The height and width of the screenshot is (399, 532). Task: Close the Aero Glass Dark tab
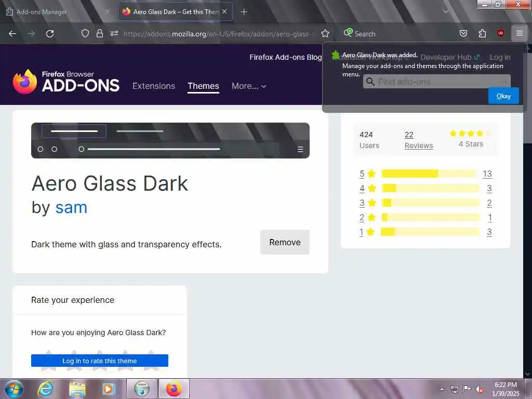point(224,11)
